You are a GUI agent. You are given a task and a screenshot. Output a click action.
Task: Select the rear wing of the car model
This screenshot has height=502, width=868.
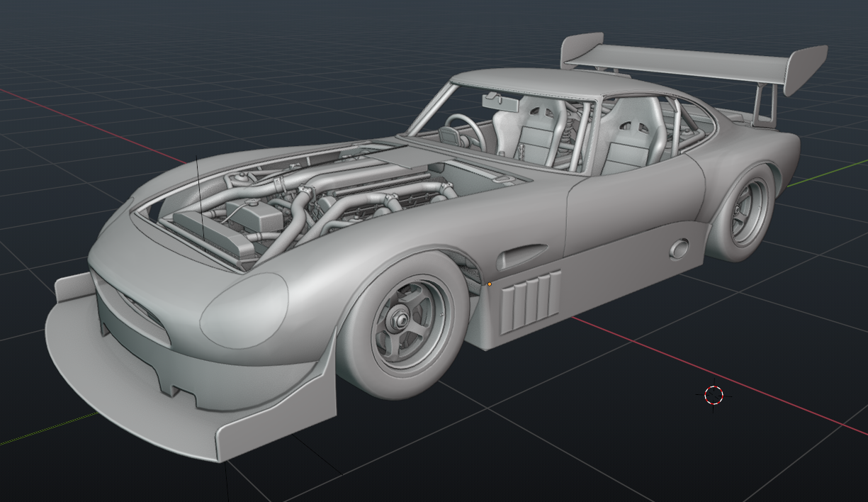tap(694, 64)
